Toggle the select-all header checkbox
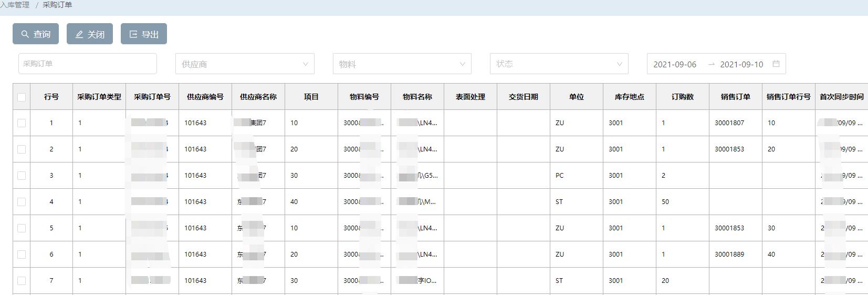Screen dimensions: 868x295 (22, 97)
